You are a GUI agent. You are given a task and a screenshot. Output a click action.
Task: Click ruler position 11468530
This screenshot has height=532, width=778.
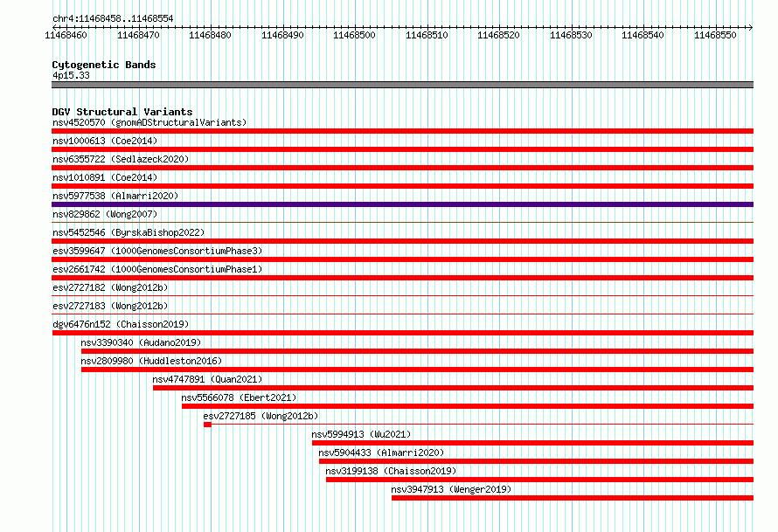571,35
